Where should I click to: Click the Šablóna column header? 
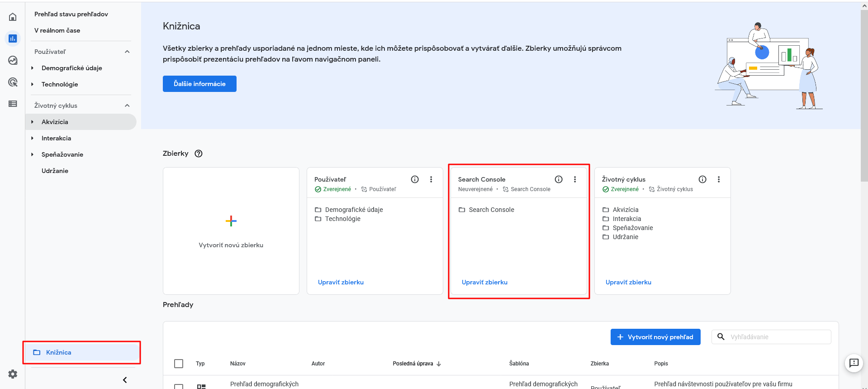tap(519, 364)
